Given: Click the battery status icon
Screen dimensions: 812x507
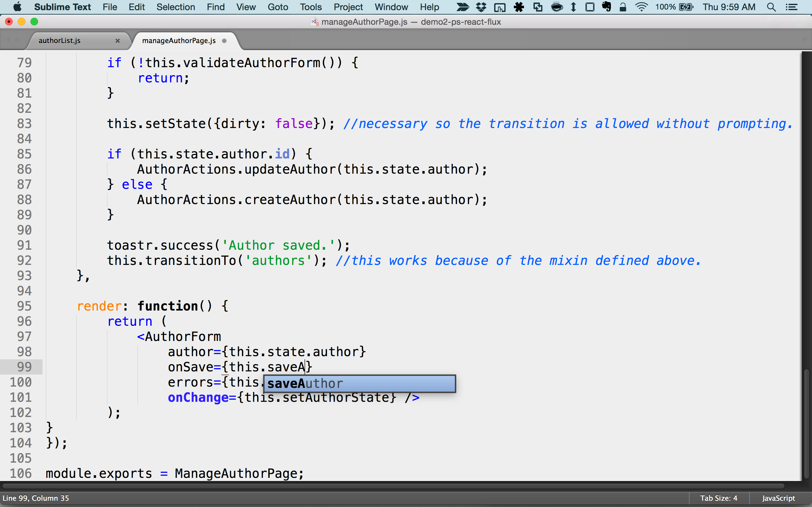Looking at the screenshot, I should coord(686,7).
